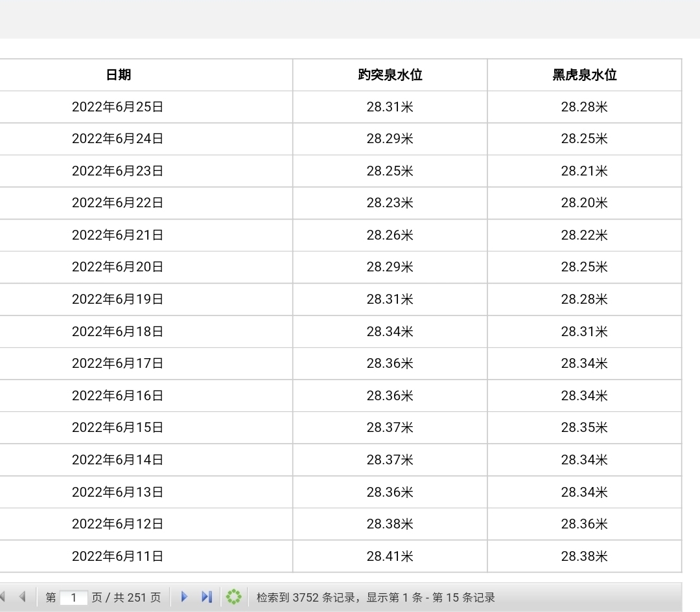The height and width of the screenshot is (612, 700).
Task: Click the green refresh icon
Action: coord(233,597)
